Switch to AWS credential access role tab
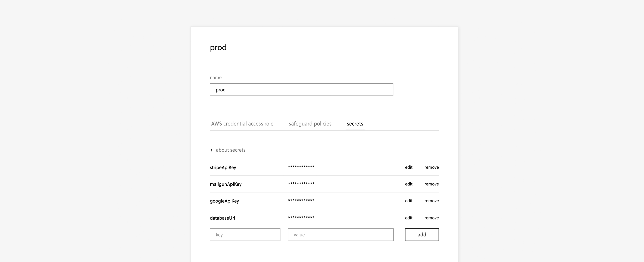 click(242, 124)
